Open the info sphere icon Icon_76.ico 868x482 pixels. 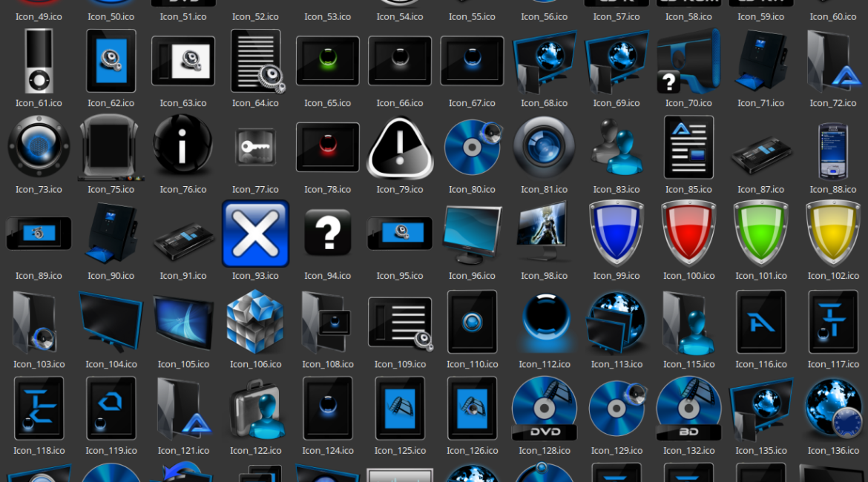(x=183, y=147)
